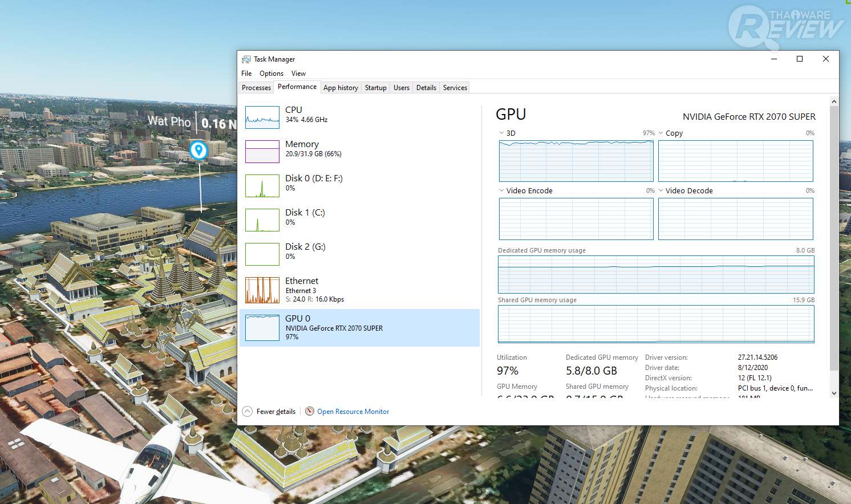Select Disk 1 (C:) in the sidebar

click(x=262, y=220)
